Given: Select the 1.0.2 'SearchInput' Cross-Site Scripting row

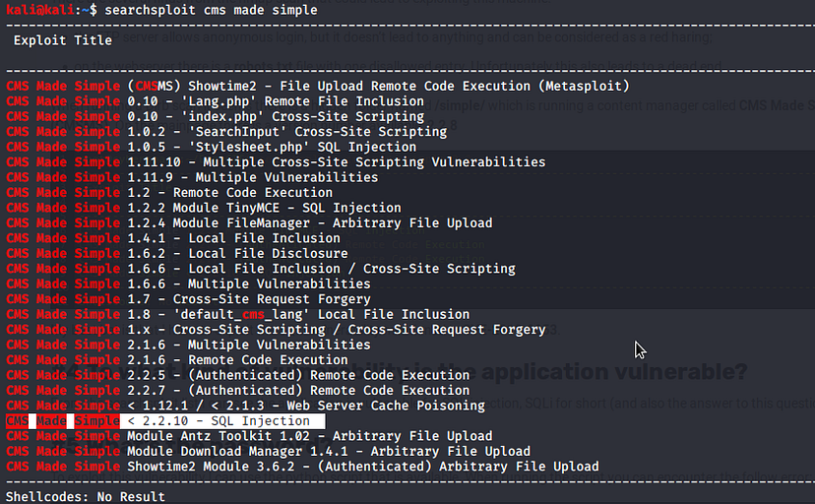Looking at the screenshot, I should pos(226,132).
